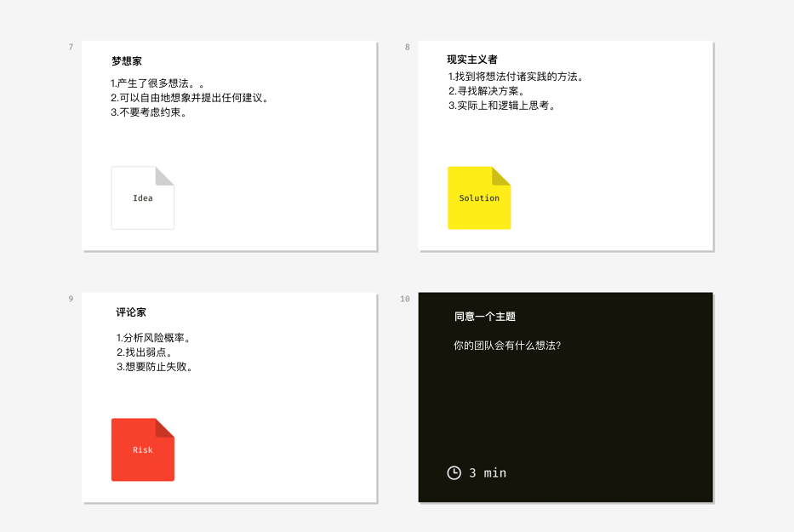Click the text 你的团队会有什么想法？
The image size is (794, 532).
point(507,346)
